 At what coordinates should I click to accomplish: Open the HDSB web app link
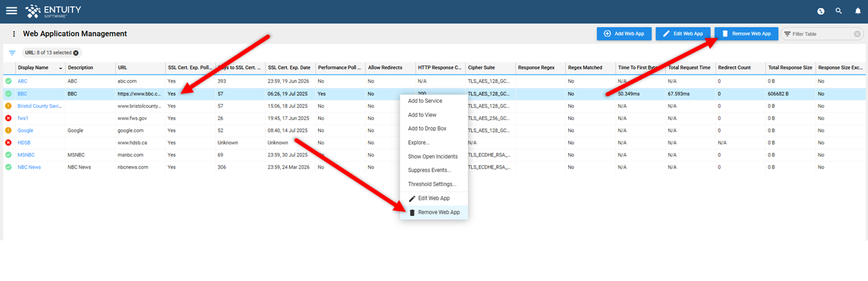[24, 143]
